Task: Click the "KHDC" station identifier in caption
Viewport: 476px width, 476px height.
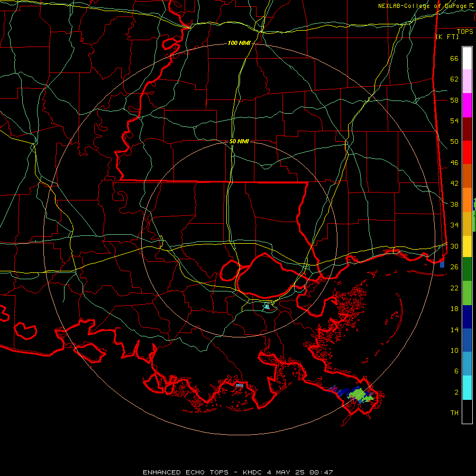Action: (x=253, y=472)
